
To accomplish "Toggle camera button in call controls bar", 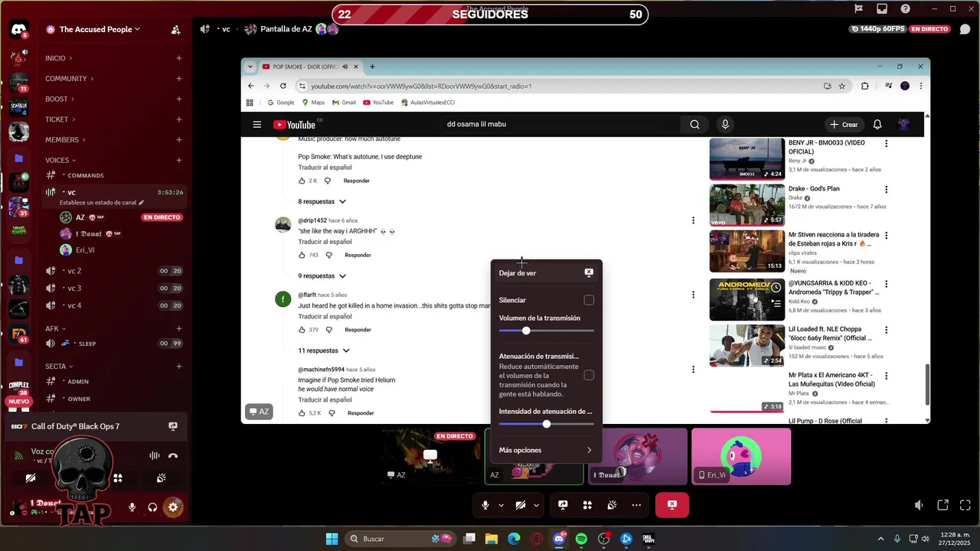I will click(x=521, y=505).
